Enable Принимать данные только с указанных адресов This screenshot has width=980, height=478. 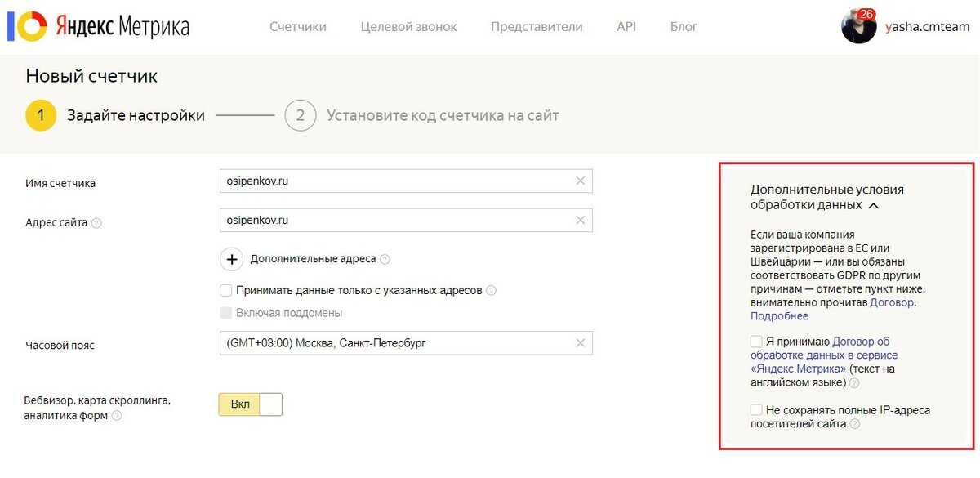click(226, 290)
